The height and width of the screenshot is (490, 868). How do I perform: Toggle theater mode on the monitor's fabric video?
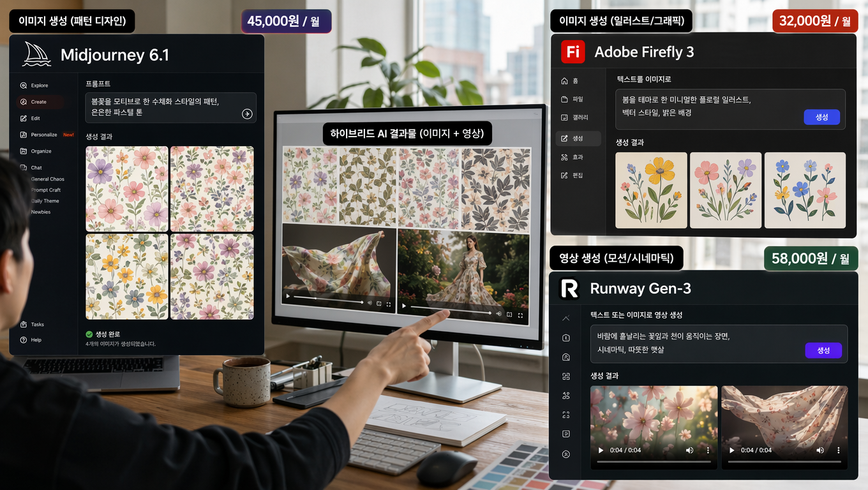click(379, 304)
